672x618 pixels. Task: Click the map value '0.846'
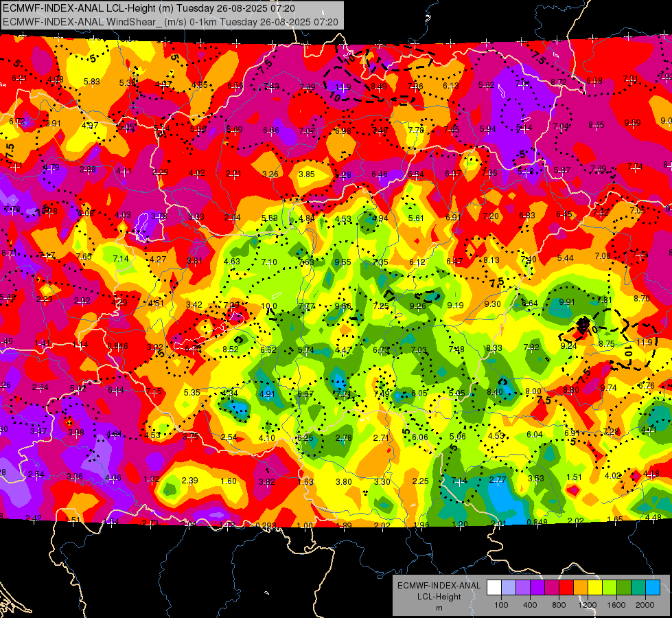tap(117, 346)
